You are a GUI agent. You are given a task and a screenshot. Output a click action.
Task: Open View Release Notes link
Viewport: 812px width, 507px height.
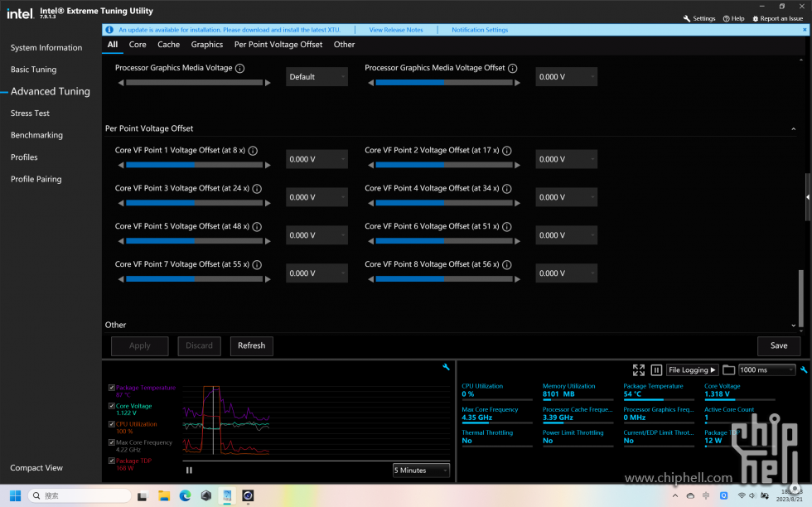pos(396,30)
